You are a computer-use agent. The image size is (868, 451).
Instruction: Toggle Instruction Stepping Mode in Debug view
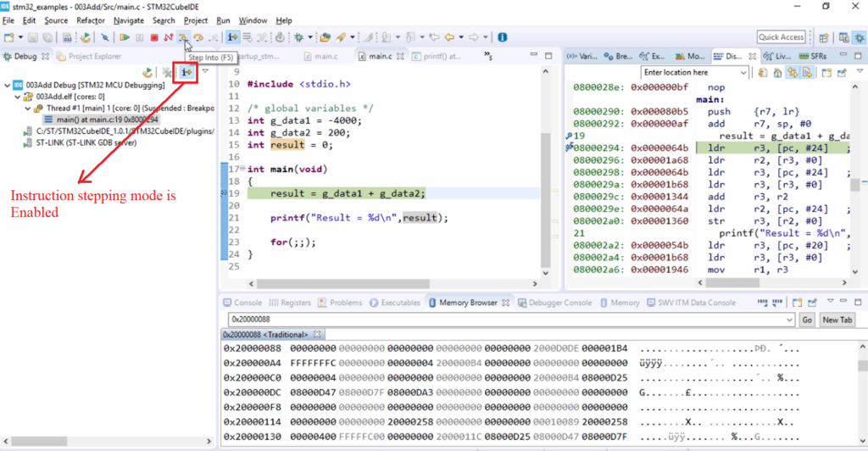[x=186, y=73]
